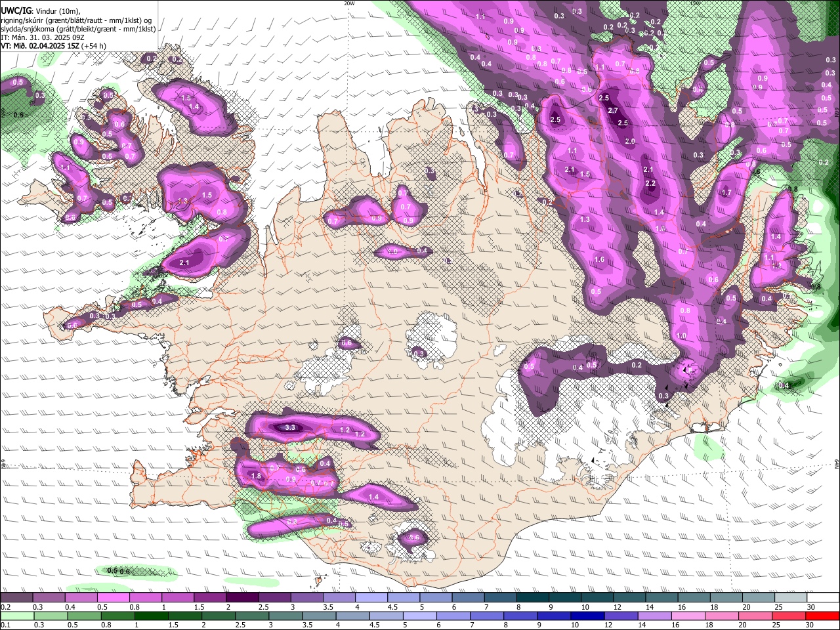Click the purple 12 swatch in the bottom legend row

(621, 616)
